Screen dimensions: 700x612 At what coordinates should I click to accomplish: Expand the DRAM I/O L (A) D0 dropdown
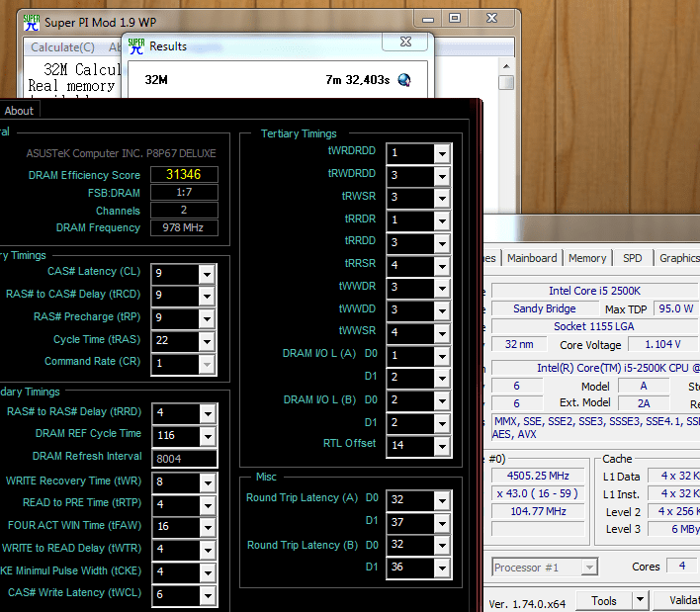coord(442,356)
